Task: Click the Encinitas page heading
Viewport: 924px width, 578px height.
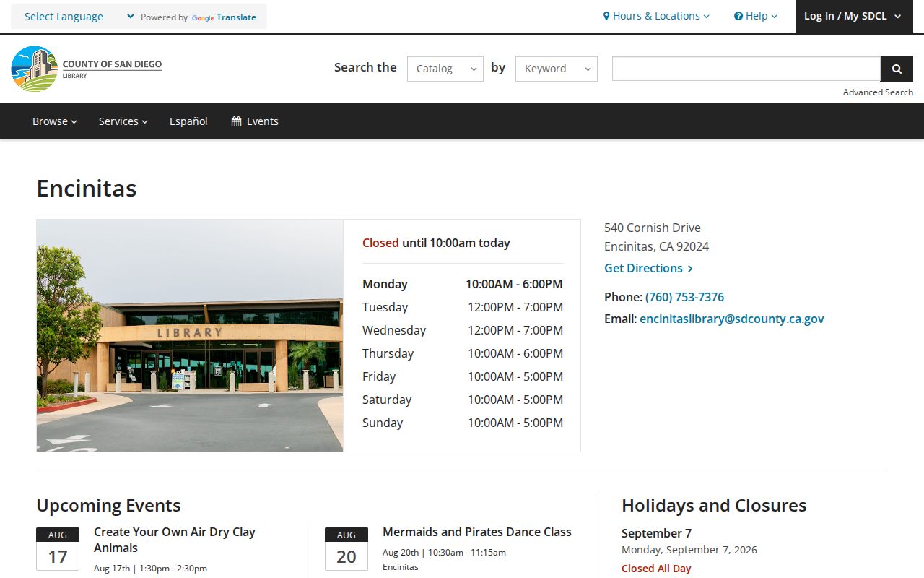Action: 87,189
